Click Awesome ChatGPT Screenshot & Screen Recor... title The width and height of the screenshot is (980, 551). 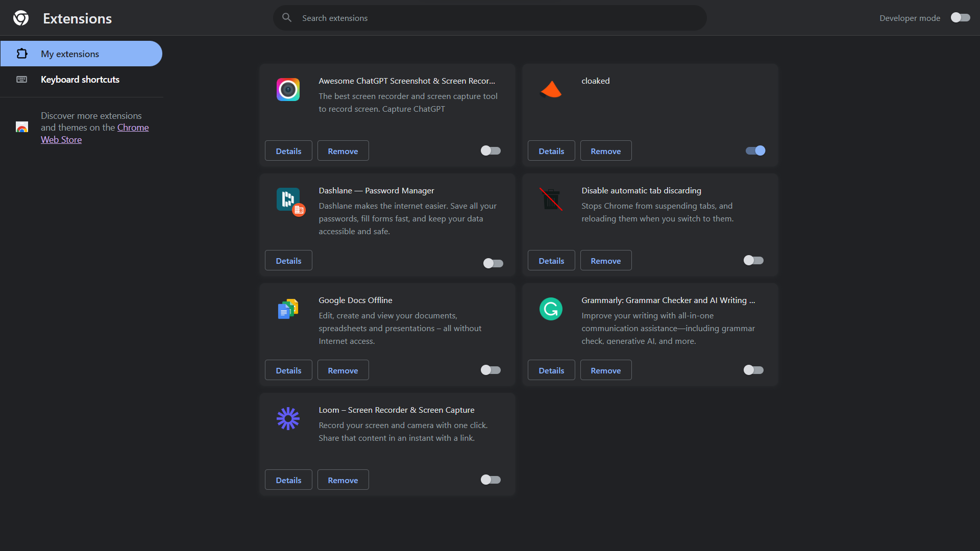tap(407, 81)
